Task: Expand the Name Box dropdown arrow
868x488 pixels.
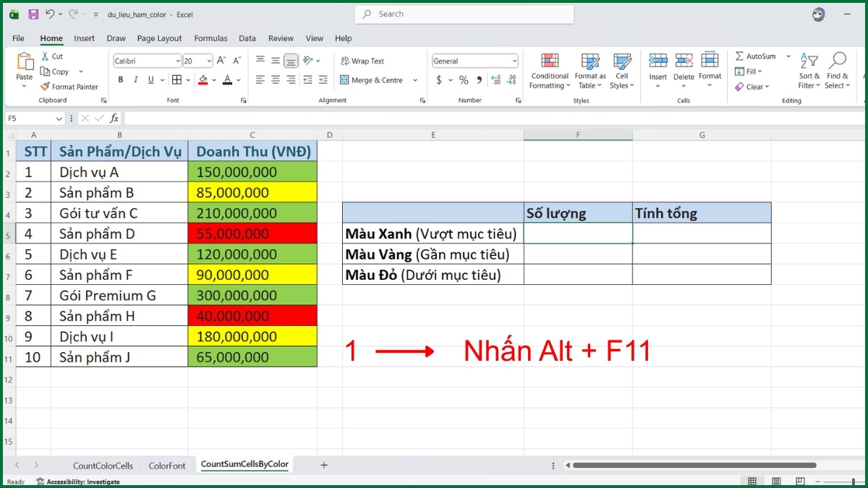Action: (59, 118)
